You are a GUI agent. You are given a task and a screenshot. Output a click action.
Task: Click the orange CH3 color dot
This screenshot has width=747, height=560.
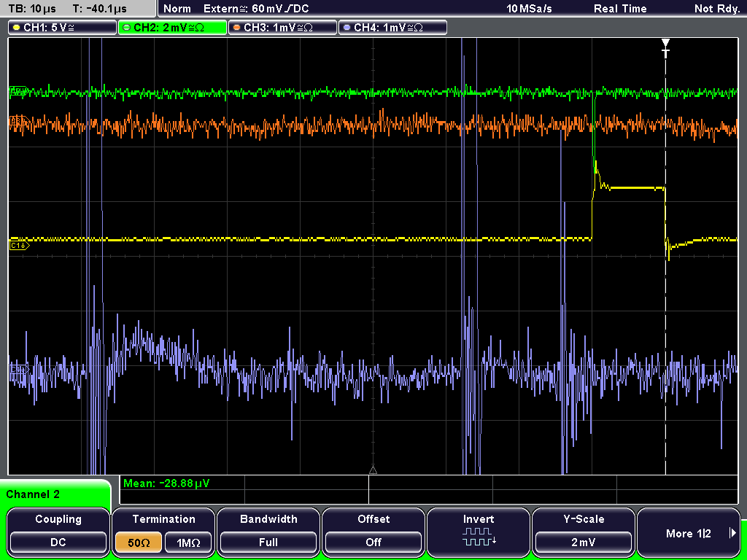[237, 28]
